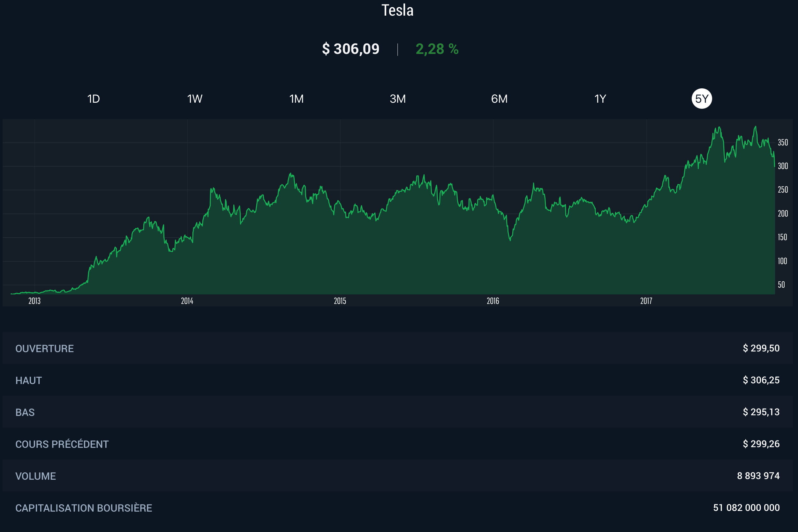Click the active 5Y range button
Viewport: 798px width, 532px height.
[x=702, y=99]
